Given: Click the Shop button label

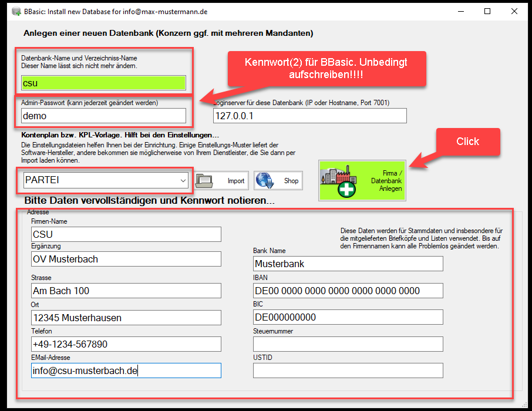Looking at the screenshot, I should [291, 181].
